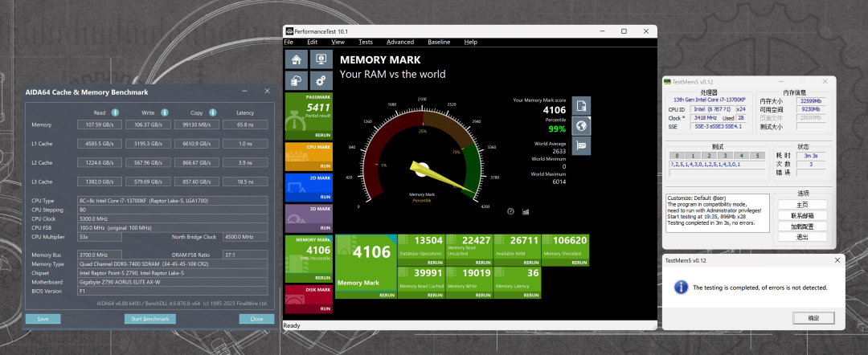Click the blue information icon in TestMem5 dialog
Image resolution: width=868 pixels, height=355 pixels.
[x=681, y=287]
